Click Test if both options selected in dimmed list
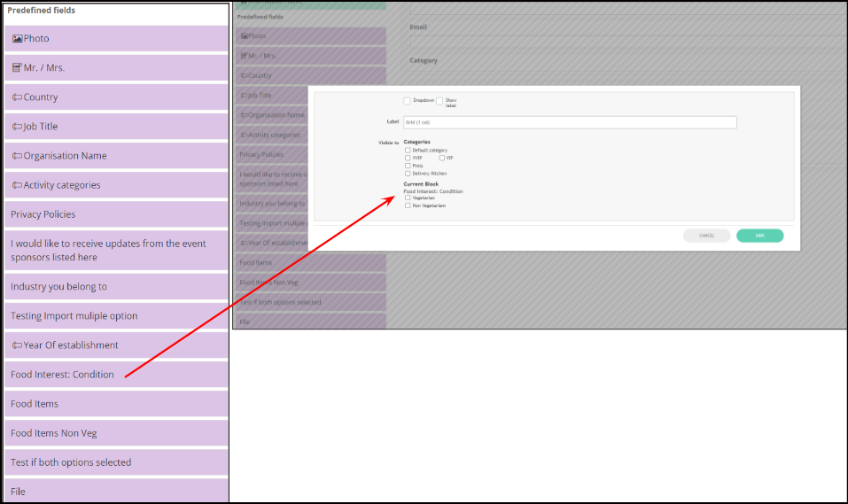The width and height of the screenshot is (848, 504). (x=311, y=302)
